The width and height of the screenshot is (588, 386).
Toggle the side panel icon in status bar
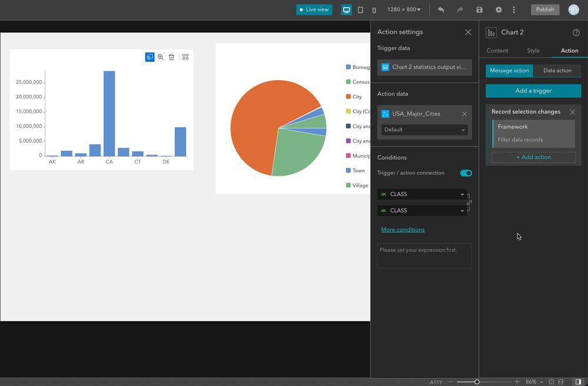(x=578, y=382)
